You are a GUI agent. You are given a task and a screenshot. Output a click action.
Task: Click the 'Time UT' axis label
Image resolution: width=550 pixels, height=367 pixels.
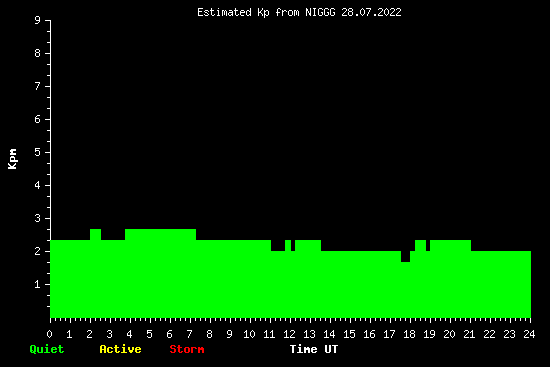click(314, 349)
